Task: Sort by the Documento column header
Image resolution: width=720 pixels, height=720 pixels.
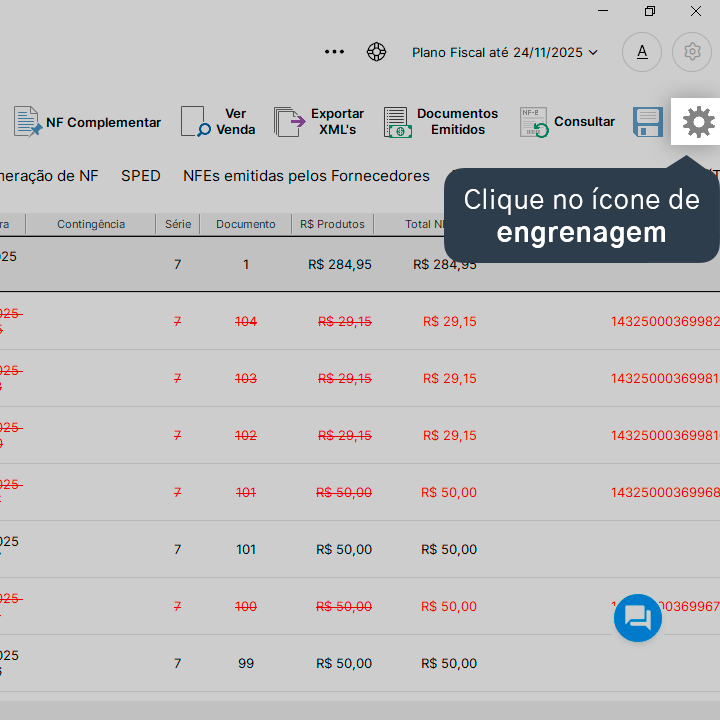Action: (246, 224)
